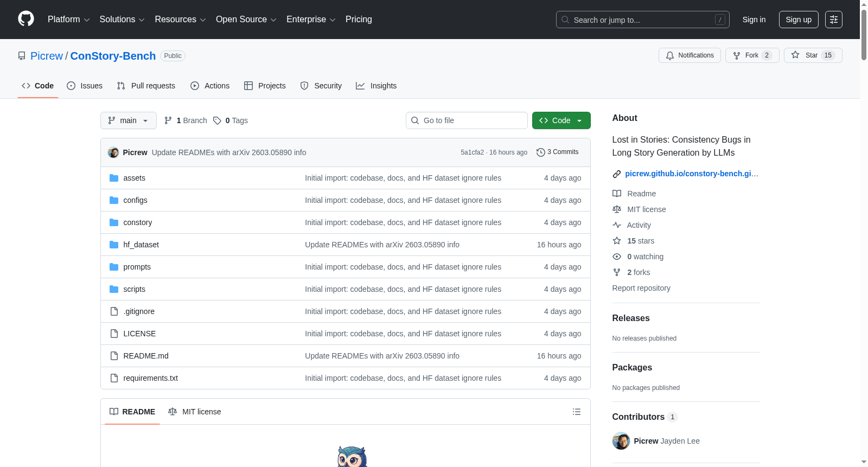Select the MIT license tab in file viewer

pos(195,412)
